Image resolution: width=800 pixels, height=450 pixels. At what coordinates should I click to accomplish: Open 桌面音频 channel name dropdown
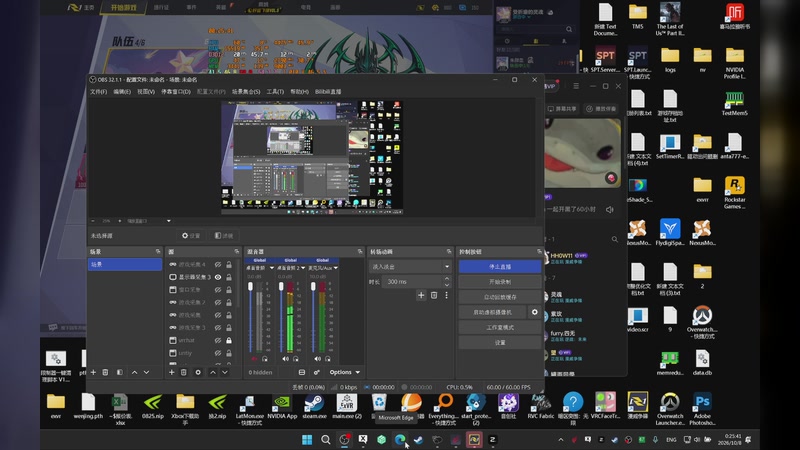pyautogui.click(x=260, y=268)
